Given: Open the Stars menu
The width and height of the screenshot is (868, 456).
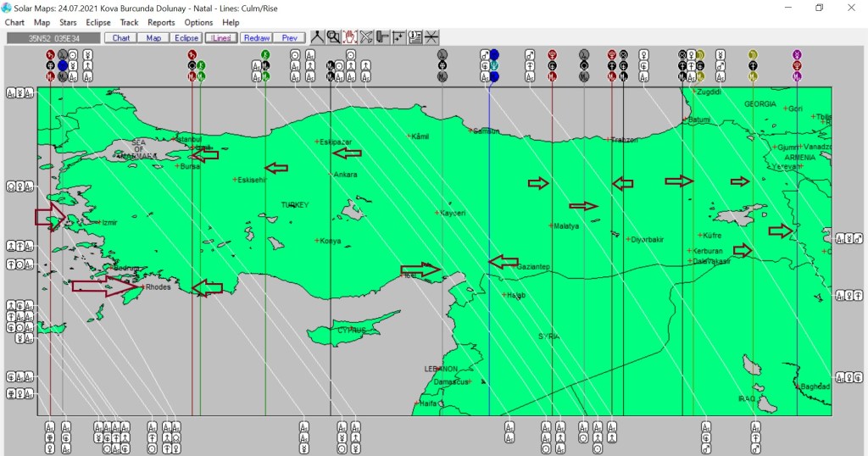Looking at the screenshot, I should coord(68,23).
